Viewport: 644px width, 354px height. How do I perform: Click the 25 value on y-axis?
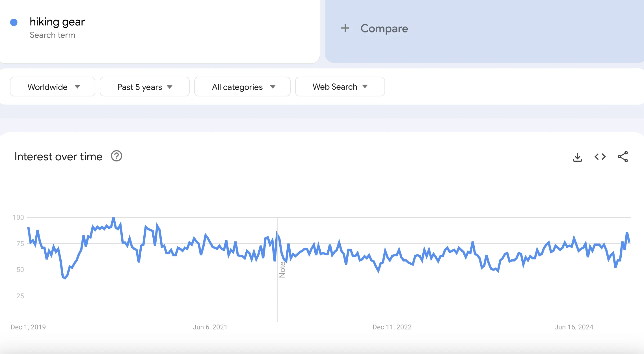click(20, 296)
